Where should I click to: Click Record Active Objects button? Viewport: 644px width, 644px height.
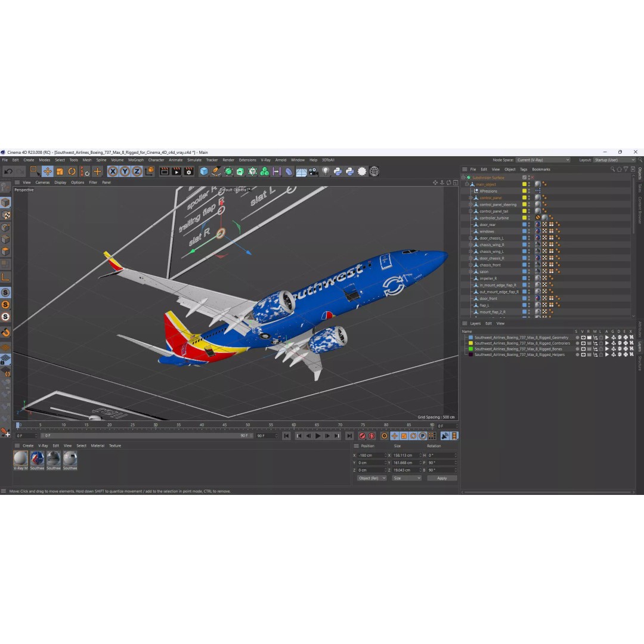pos(362,436)
